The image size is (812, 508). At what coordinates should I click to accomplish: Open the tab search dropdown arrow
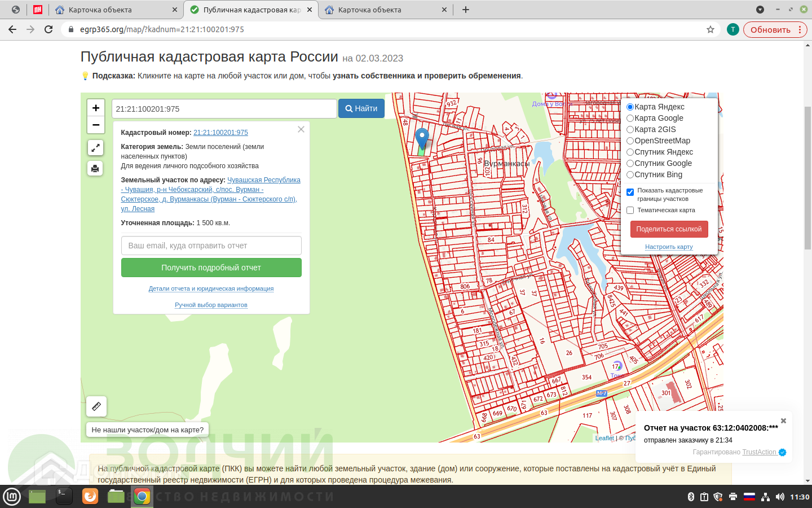[x=760, y=10]
